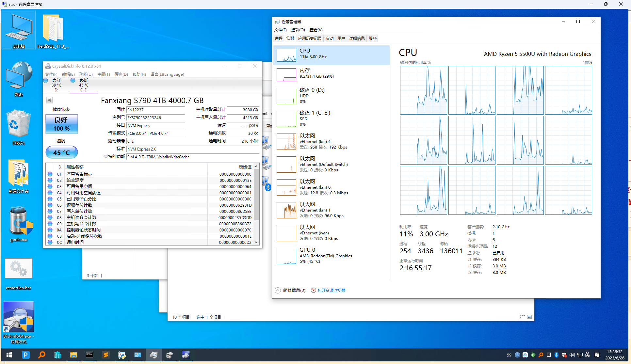The height and width of the screenshot is (364, 631).
Task: Open geek.exe desktop icon
Action: (x=19, y=224)
